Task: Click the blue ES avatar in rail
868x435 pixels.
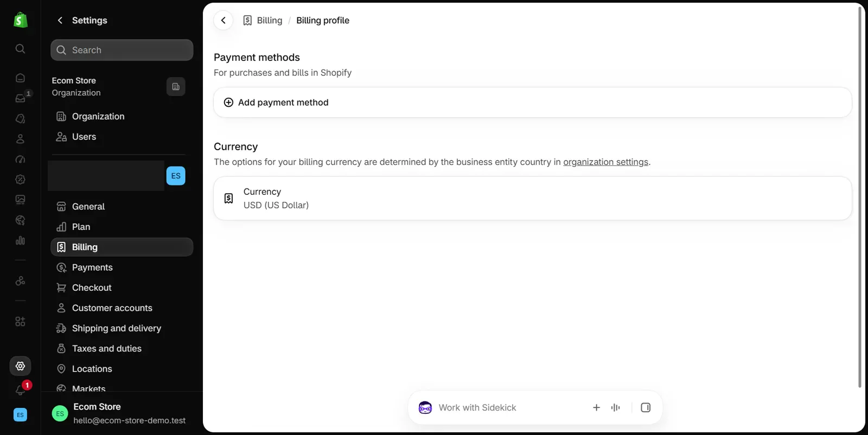Action: [x=20, y=415]
